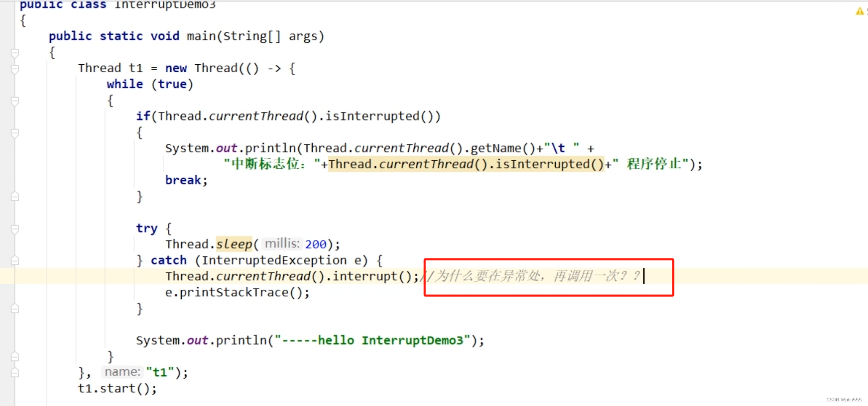Collapse the try block fold marker
The width and height of the screenshot is (868, 406).
[15, 229]
